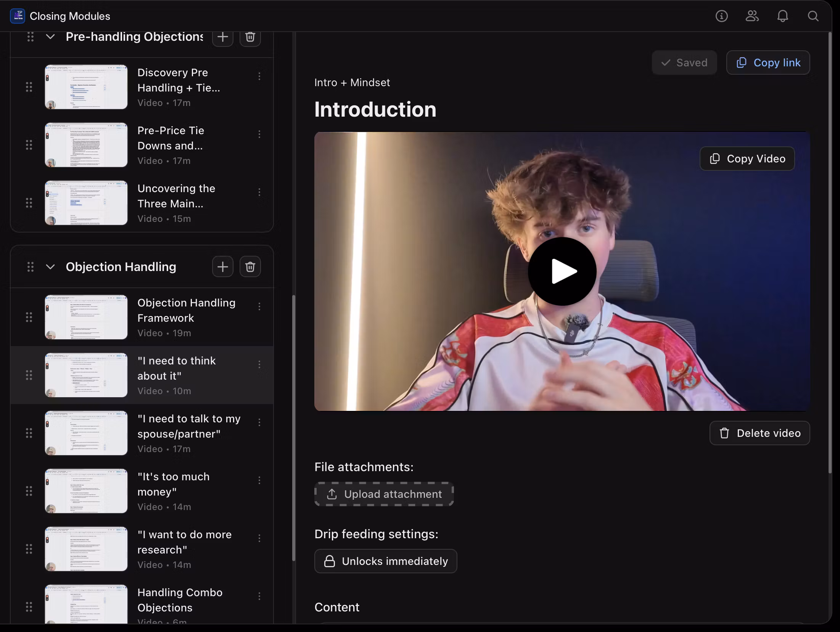Collapse the Pre-handling Objections section

tap(50, 37)
